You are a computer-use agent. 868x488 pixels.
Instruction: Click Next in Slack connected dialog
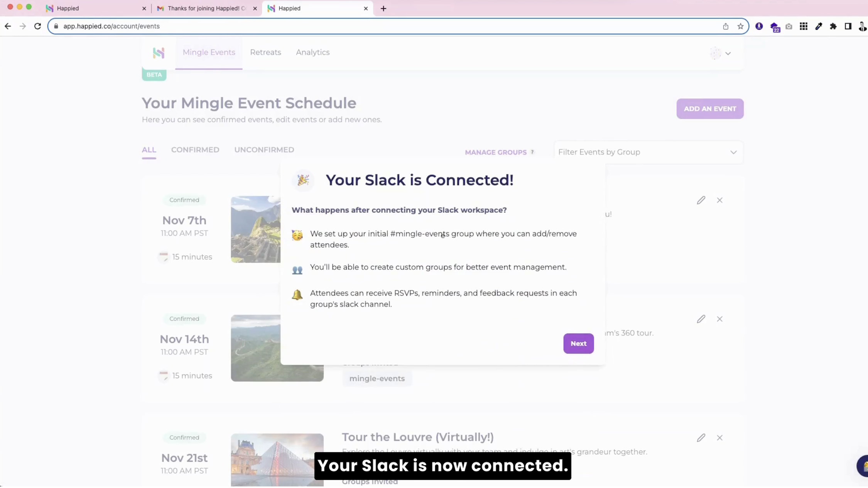(x=578, y=343)
